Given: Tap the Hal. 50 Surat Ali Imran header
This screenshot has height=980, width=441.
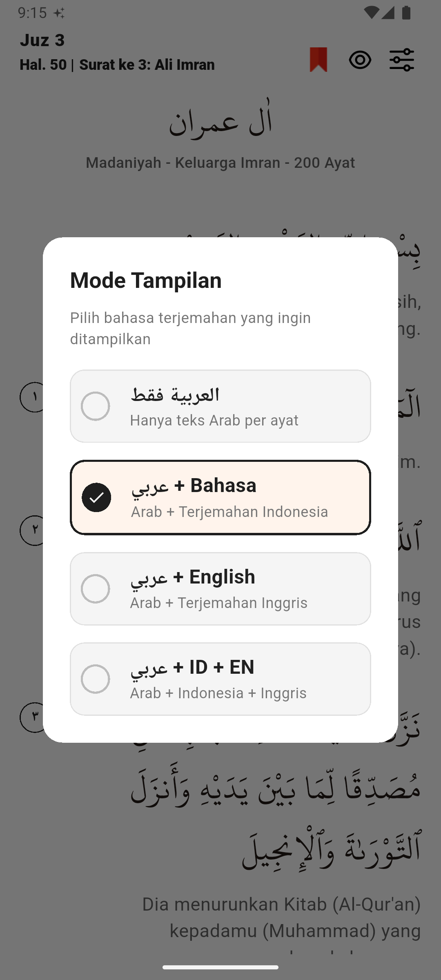Looking at the screenshot, I should coord(117,65).
